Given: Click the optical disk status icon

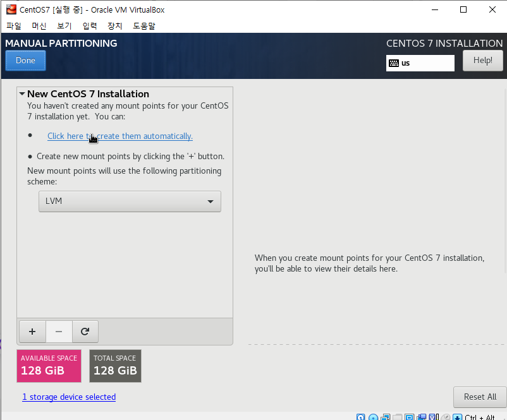Looking at the screenshot, I should (373, 417).
